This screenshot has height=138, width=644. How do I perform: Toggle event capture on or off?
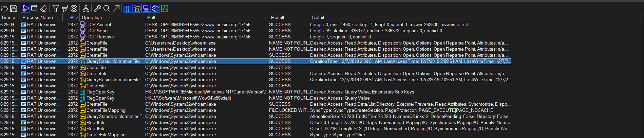click(25, 8)
